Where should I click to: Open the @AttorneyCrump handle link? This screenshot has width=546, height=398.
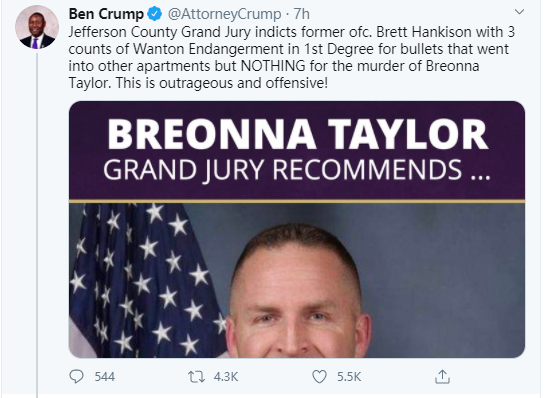pos(225,14)
